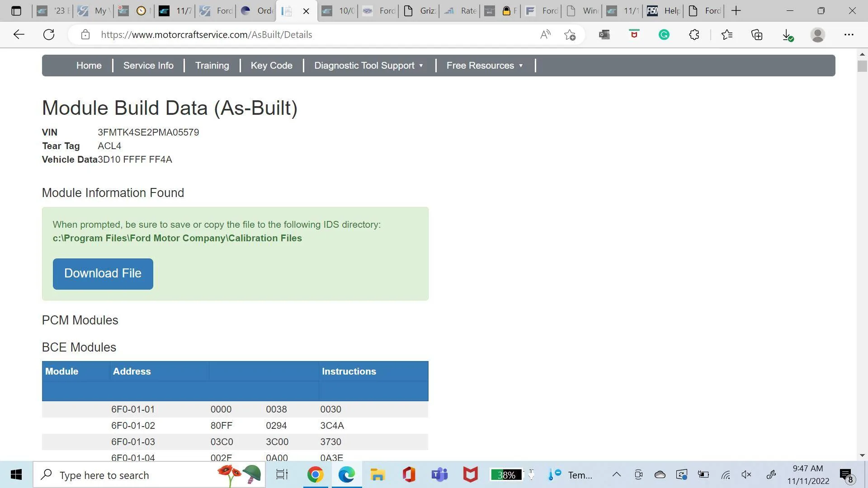Screen dimensions: 868x488
Task: Open the Outlook extension icon
Action: pos(604,35)
